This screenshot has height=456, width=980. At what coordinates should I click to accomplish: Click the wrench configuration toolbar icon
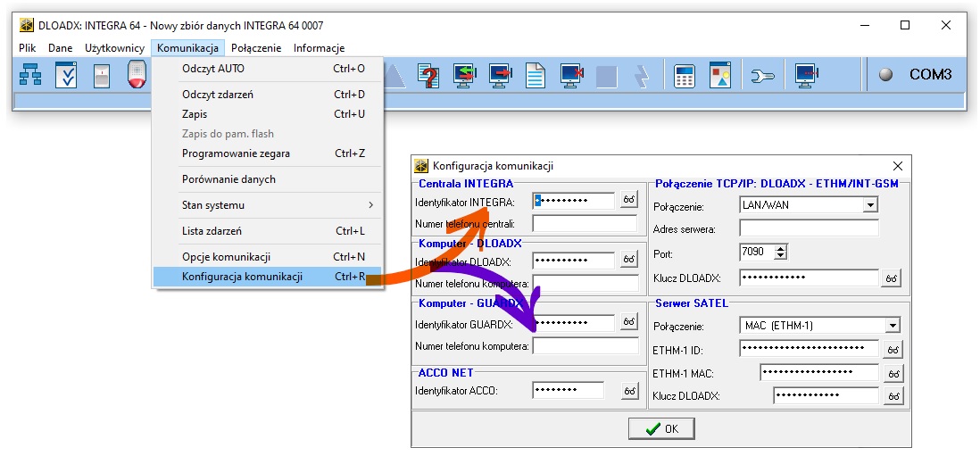(x=762, y=76)
